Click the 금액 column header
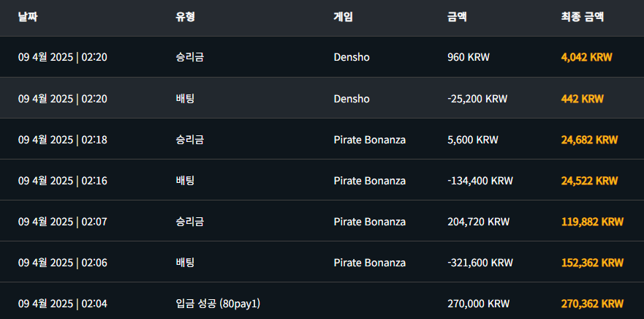Image resolution: width=644 pixels, height=319 pixels. [x=457, y=17]
